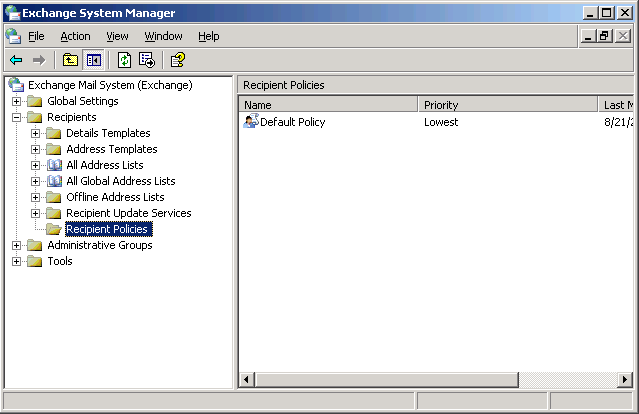This screenshot has height=414, width=639.
Task: Click the horizontal scrollbar thumb
Action: click(x=387, y=380)
